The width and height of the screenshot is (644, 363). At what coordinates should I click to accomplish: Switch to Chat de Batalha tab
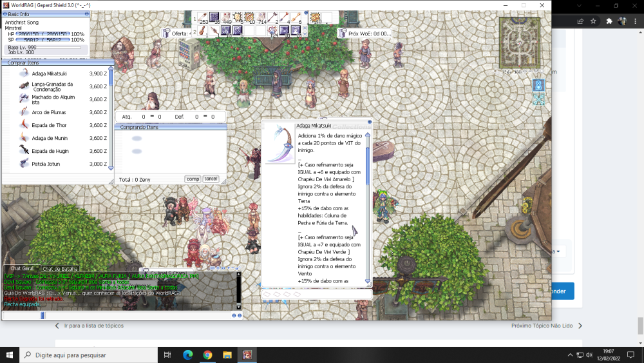point(60,269)
